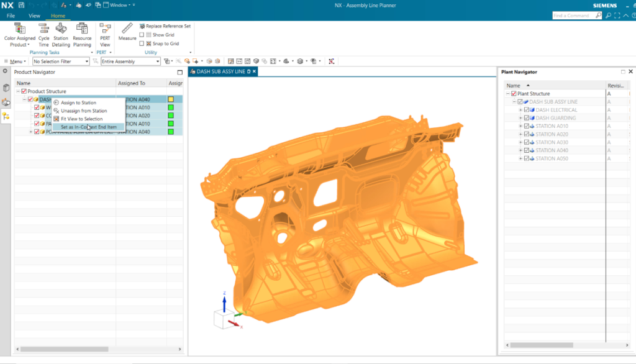Click the selection filter funnel icon
The image size is (636, 364).
95,61
